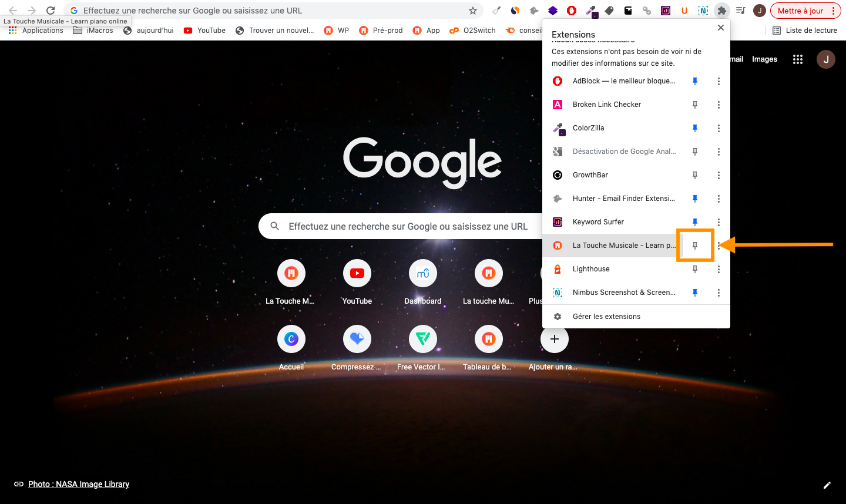Screen dimensions: 846x504
Task: Toggle the ColorZilla pin
Action: pyautogui.click(x=695, y=128)
